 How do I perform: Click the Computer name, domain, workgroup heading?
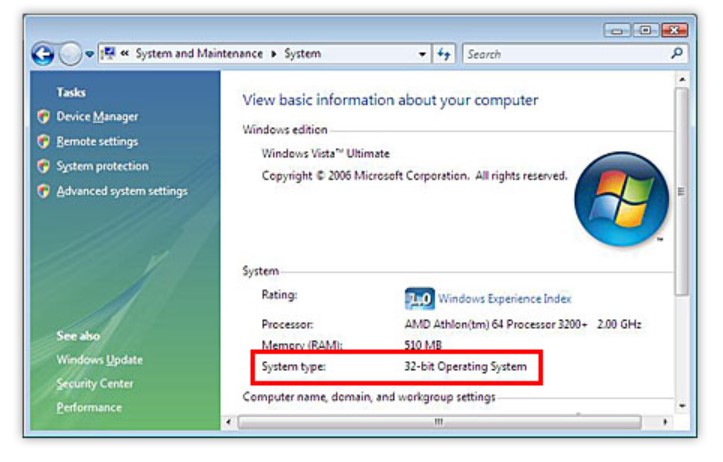[369, 397]
